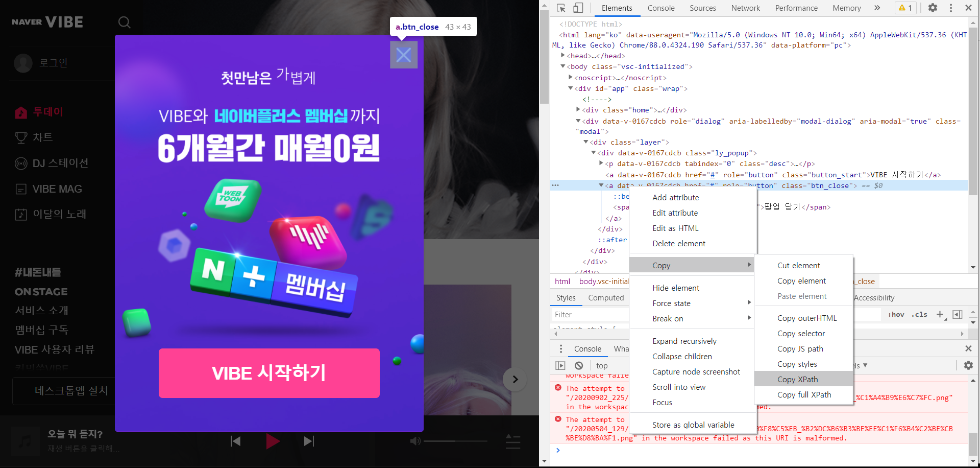Expand the p class desc node
This screenshot has height=468, width=980.
tap(601, 163)
